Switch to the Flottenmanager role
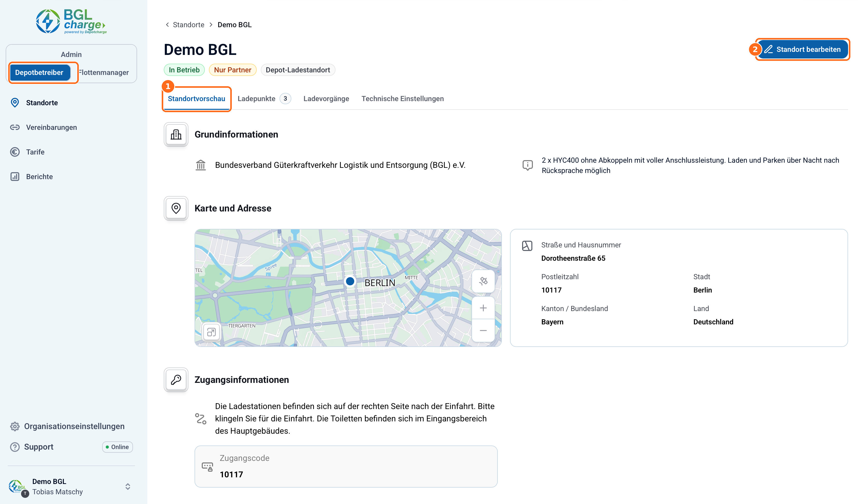 pos(104,72)
